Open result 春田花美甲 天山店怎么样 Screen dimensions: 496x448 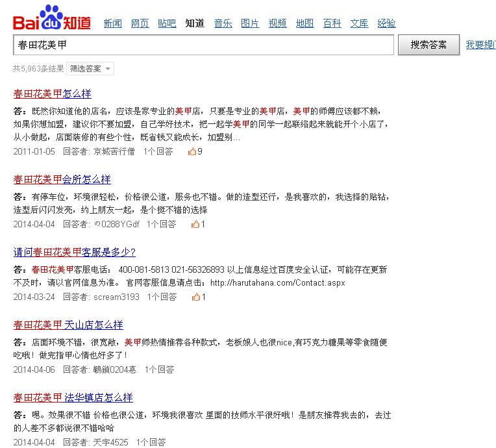68,325
